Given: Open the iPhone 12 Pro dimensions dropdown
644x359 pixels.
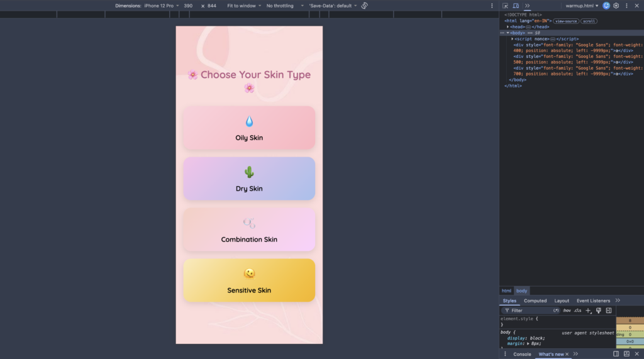Looking at the screenshot, I should click(x=162, y=6).
